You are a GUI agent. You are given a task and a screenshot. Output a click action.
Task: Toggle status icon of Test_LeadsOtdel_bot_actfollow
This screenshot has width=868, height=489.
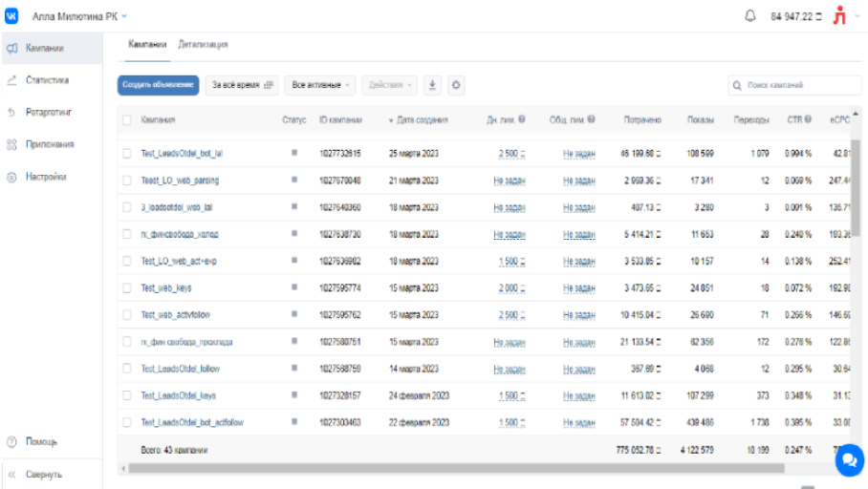294,422
